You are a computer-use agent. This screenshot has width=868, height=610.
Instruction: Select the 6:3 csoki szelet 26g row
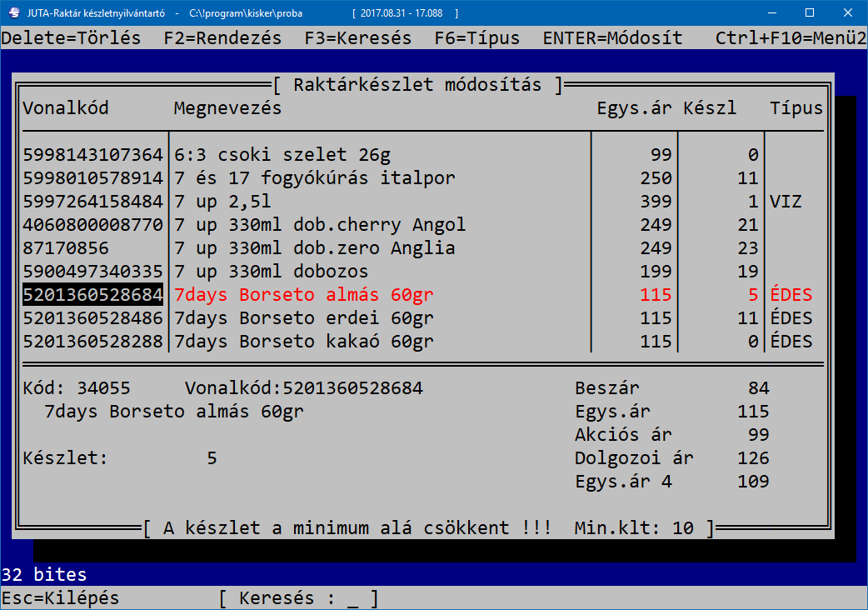pos(282,155)
